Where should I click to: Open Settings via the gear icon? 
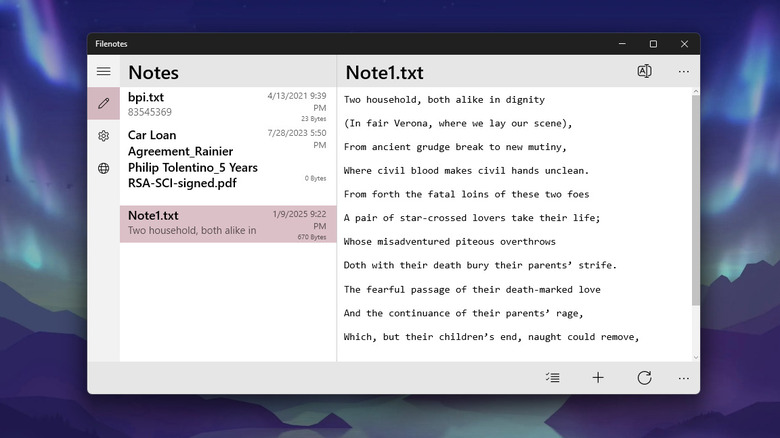pos(103,136)
